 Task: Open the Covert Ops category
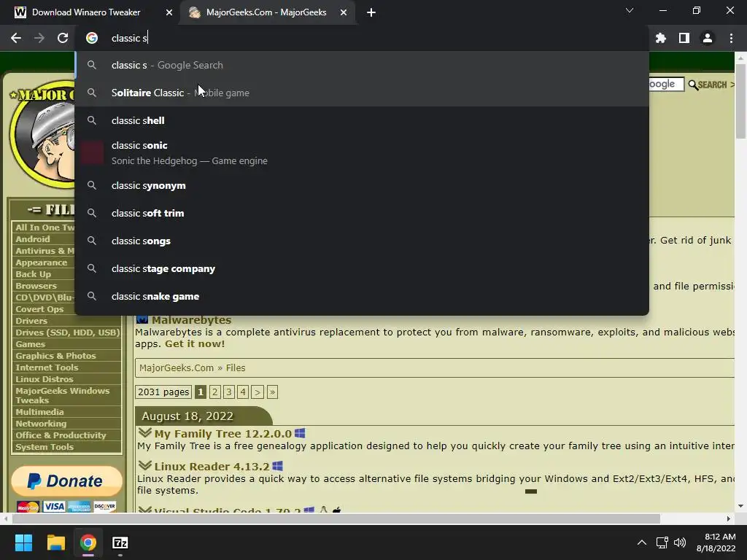(39, 309)
